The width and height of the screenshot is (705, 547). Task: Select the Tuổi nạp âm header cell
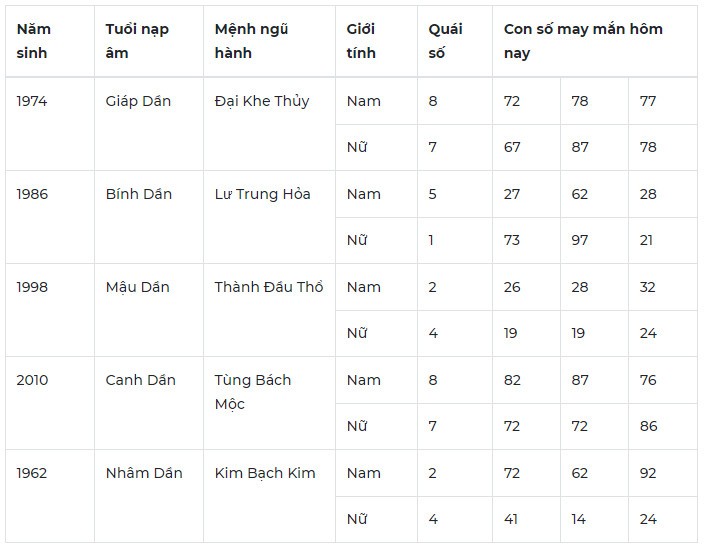(x=149, y=41)
